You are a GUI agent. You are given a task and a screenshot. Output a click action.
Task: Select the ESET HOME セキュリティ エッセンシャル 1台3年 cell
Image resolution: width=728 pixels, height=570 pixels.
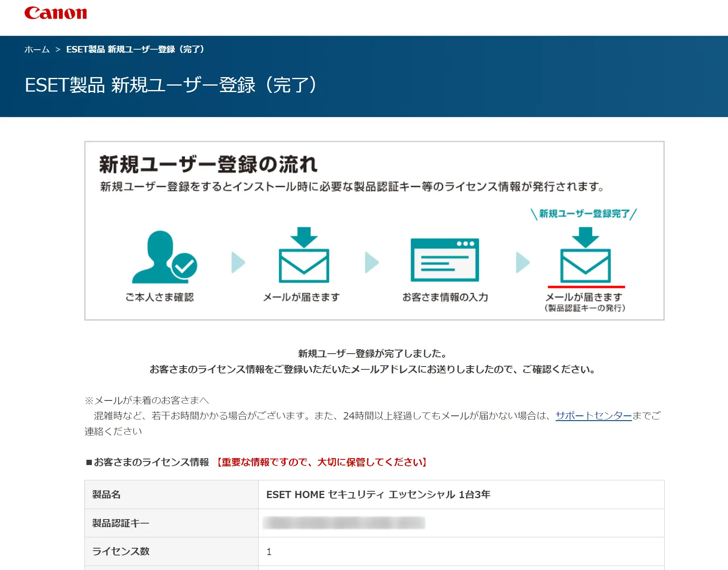461,495
